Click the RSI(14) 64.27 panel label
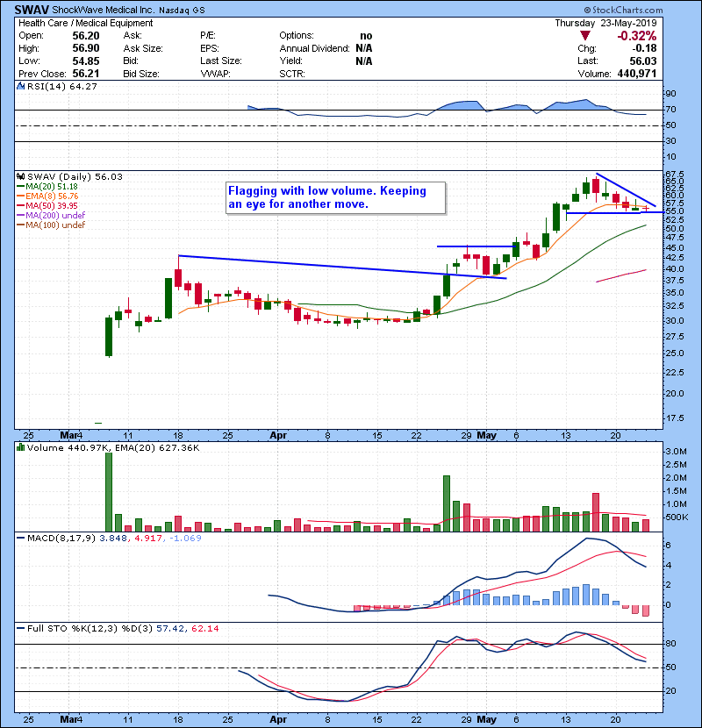Image resolution: width=702 pixels, height=728 pixels. (62, 86)
